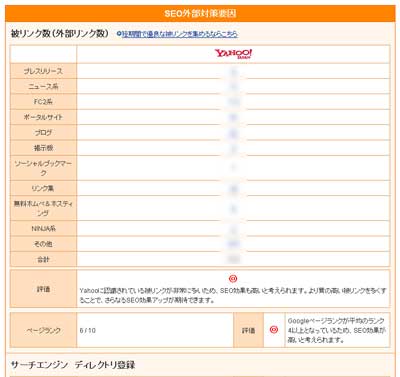Click the その他 row label

click(x=43, y=244)
